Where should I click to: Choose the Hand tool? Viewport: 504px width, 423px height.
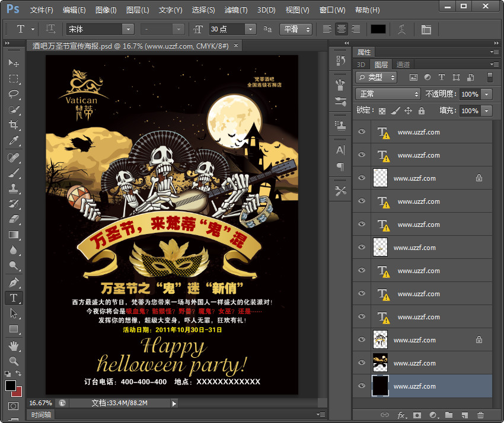tap(13, 345)
